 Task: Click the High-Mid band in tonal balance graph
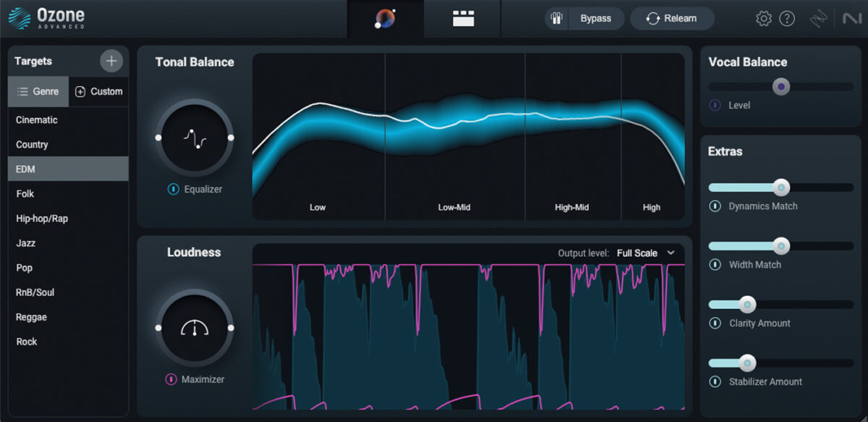(x=573, y=136)
